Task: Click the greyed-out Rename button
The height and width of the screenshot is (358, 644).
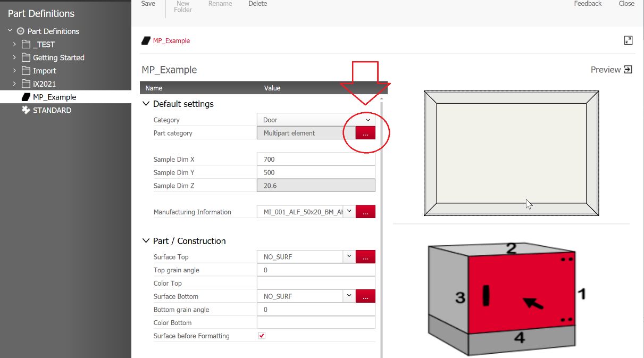Action: [x=220, y=4]
